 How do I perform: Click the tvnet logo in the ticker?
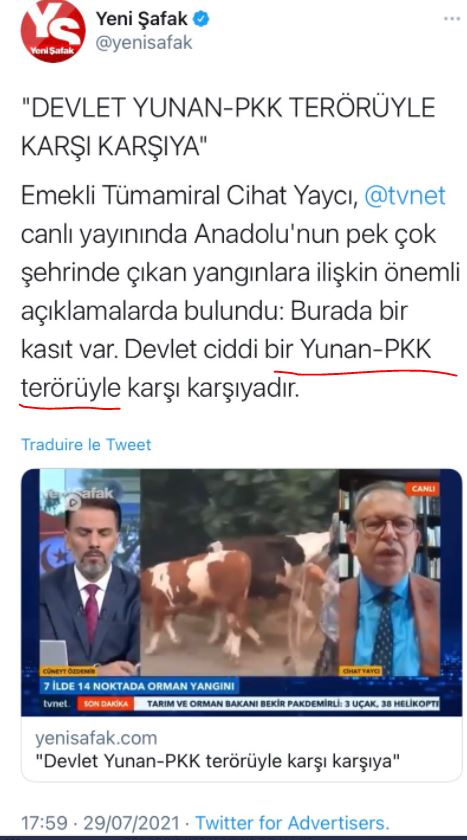point(57,703)
